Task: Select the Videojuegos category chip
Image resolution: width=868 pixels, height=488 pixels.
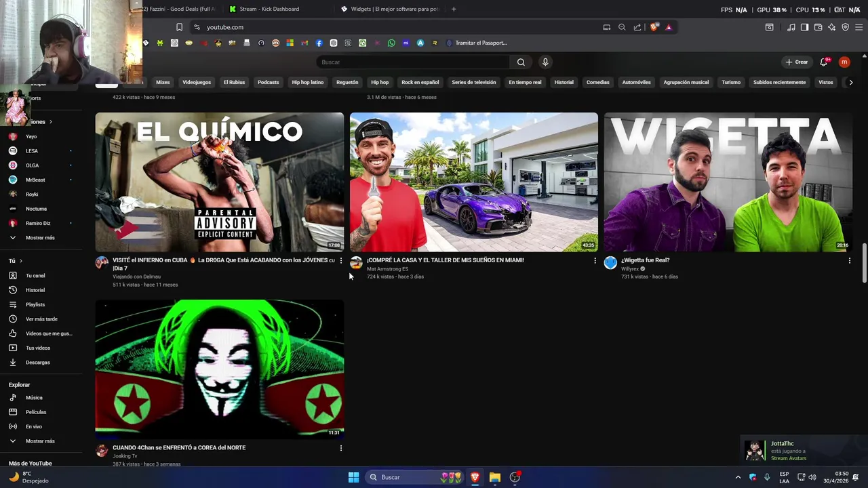Action: (197, 82)
